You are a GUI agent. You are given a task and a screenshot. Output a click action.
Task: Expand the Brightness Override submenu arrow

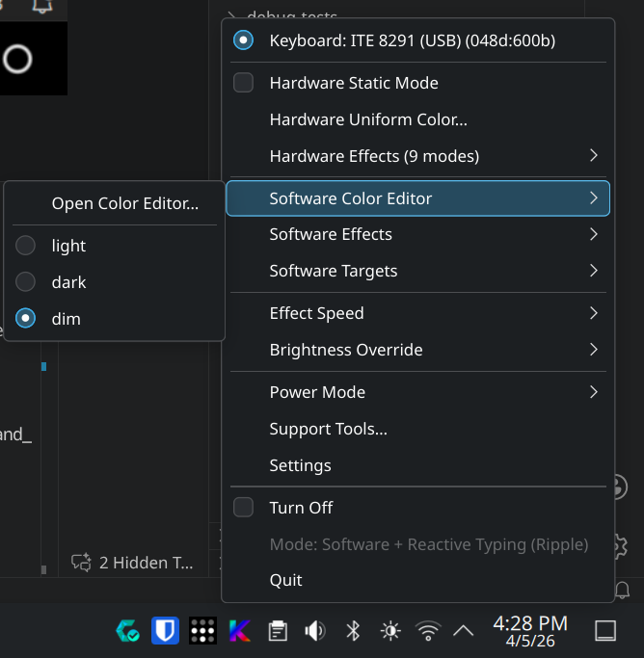tap(593, 350)
